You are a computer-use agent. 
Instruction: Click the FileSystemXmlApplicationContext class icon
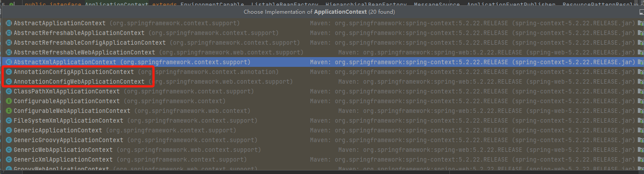click(8, 120)
